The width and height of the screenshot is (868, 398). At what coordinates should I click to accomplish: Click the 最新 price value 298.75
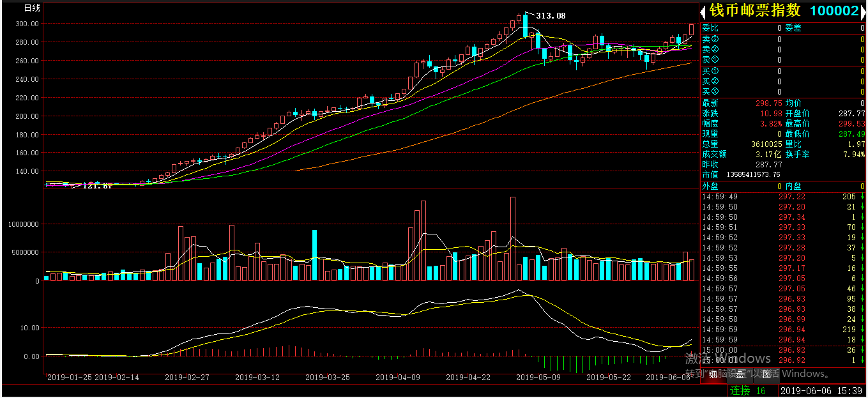tap(768, 103)
